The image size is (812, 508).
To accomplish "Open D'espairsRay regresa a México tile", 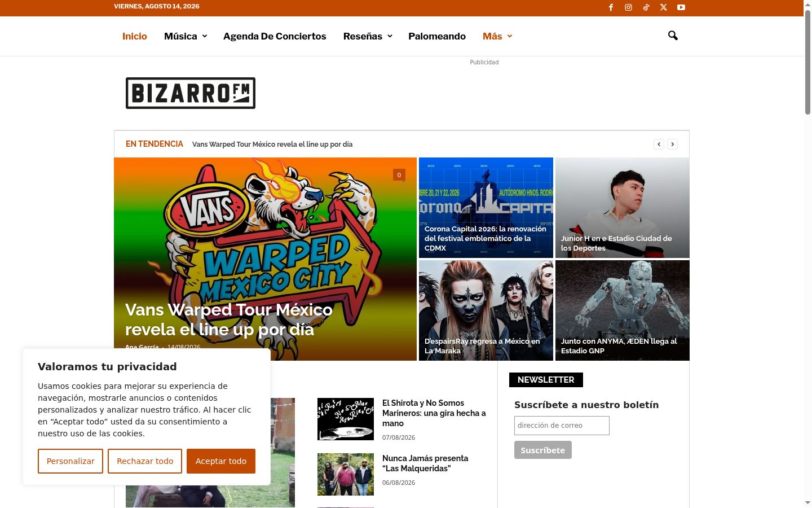I will 486,310.
